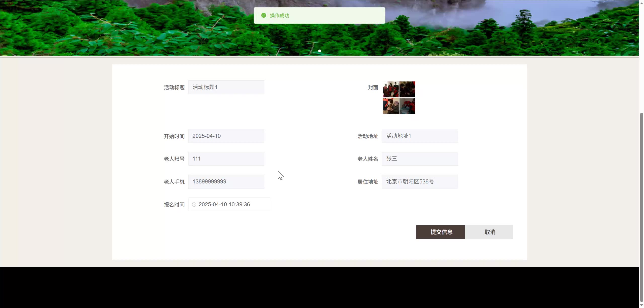Click the 老人手机 phone number field

226,181
